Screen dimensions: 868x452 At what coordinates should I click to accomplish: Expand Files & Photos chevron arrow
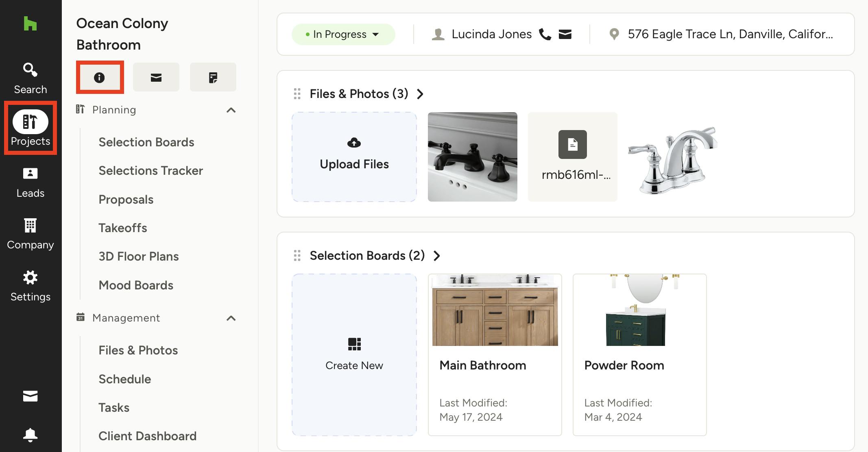tap(420, 94)
